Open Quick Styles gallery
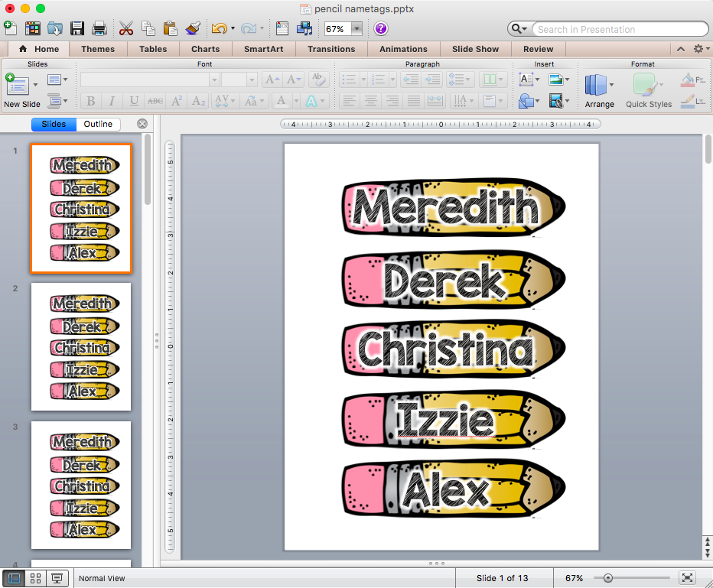The height and width of the screenshot is (588, 713). pyautogui.click(x=649, y=91)
